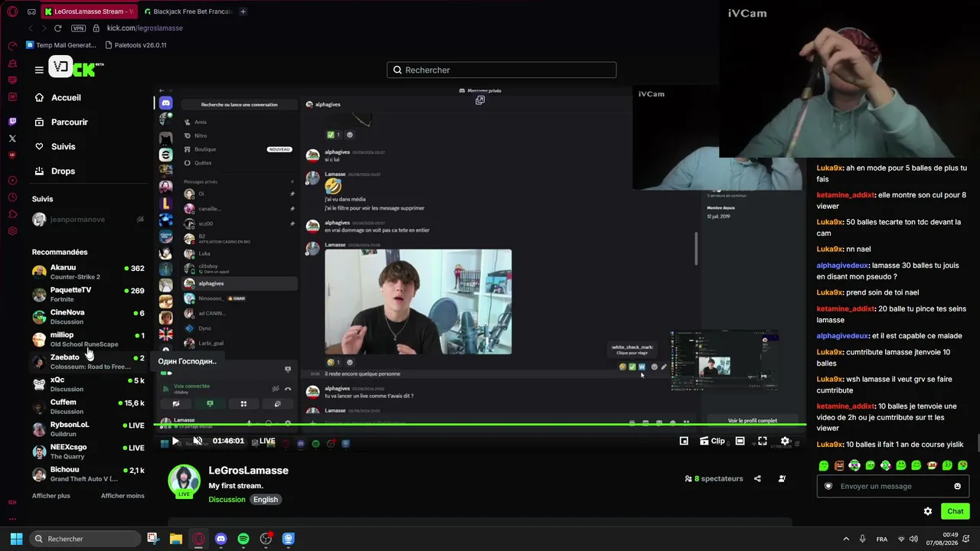
Task: Open the Opera menu icon
Action: [12, 11]
